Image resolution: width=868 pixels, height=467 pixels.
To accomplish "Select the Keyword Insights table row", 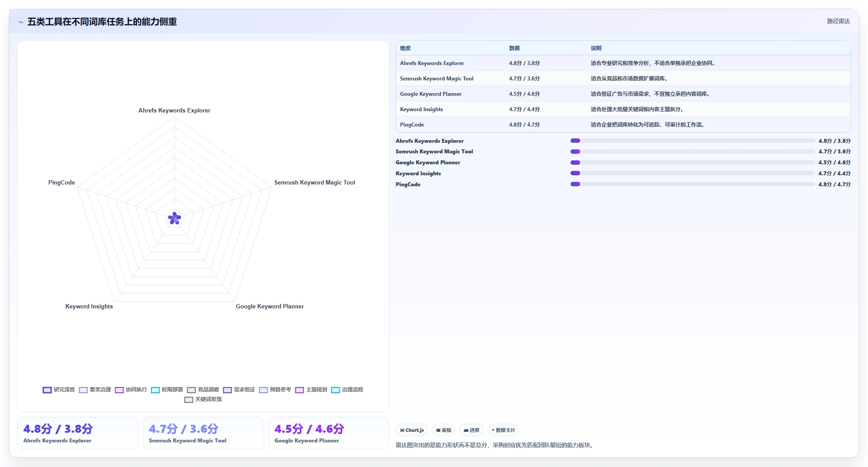I will tap(623, 109).
